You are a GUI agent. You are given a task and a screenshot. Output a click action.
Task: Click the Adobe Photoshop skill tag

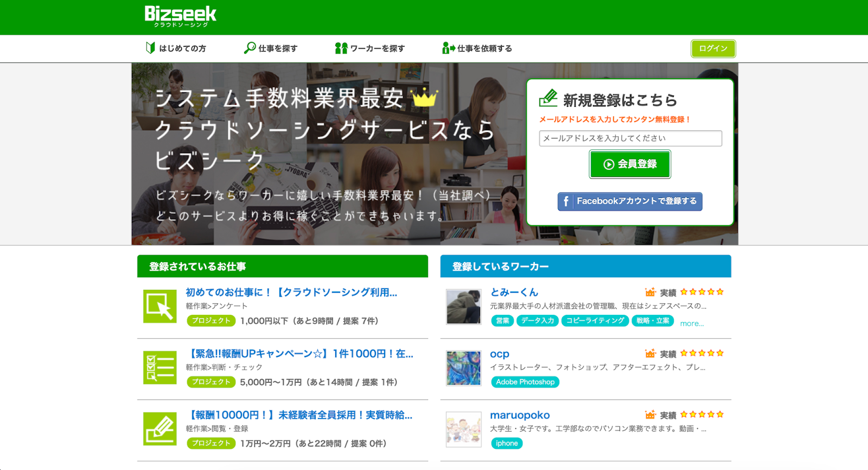(525, 382)
